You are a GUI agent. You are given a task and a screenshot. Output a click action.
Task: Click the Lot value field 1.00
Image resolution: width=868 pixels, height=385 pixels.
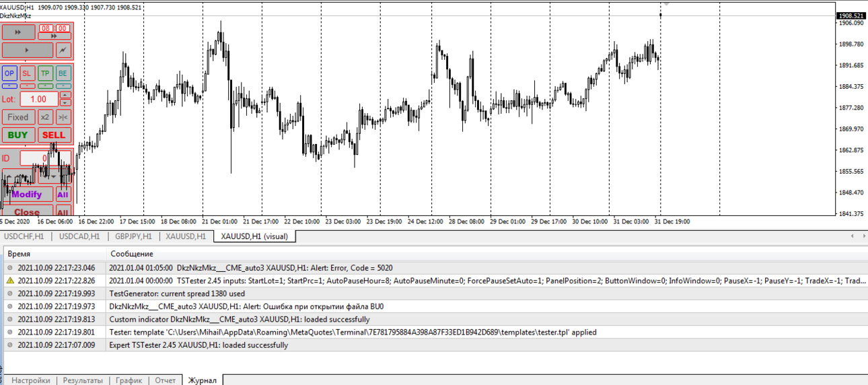click(x=39, y=99)
